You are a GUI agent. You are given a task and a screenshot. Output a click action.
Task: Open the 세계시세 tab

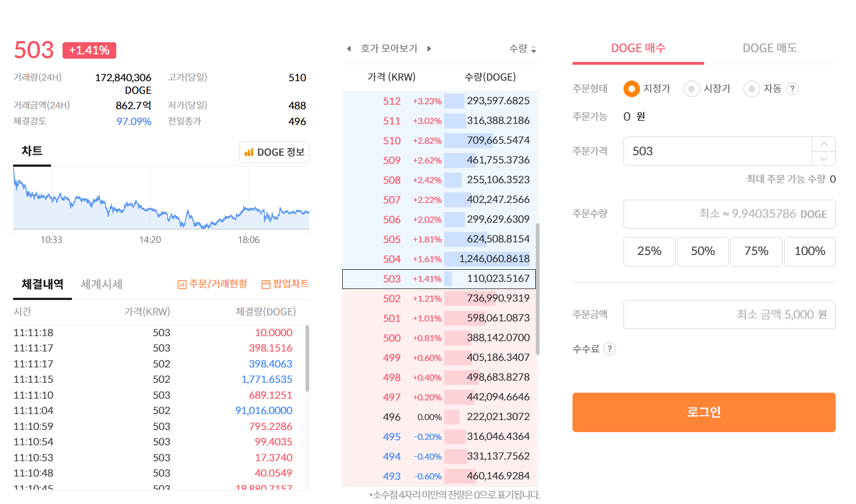click(101, 284)
